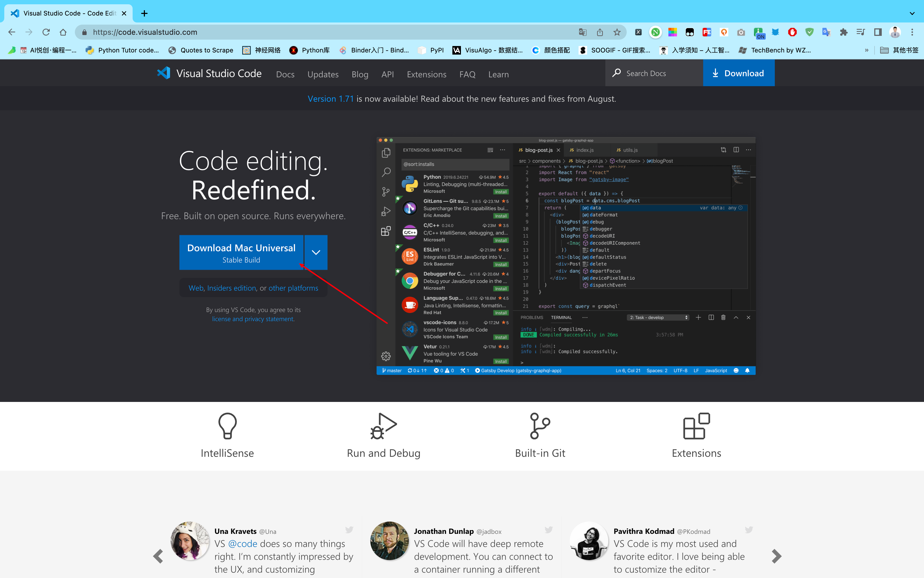This screenshot has width=924, height=578.
Task: Open the Google Translate extension in toolbar
Action: coord(826,32)
